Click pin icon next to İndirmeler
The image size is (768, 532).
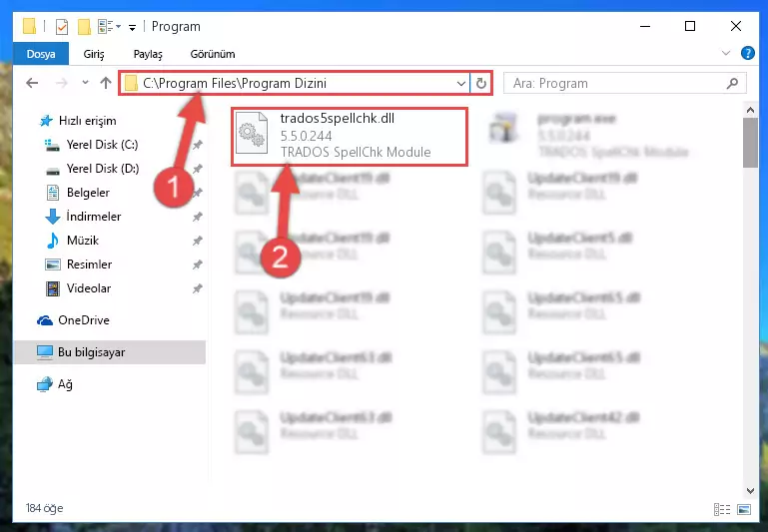(198, 217)
